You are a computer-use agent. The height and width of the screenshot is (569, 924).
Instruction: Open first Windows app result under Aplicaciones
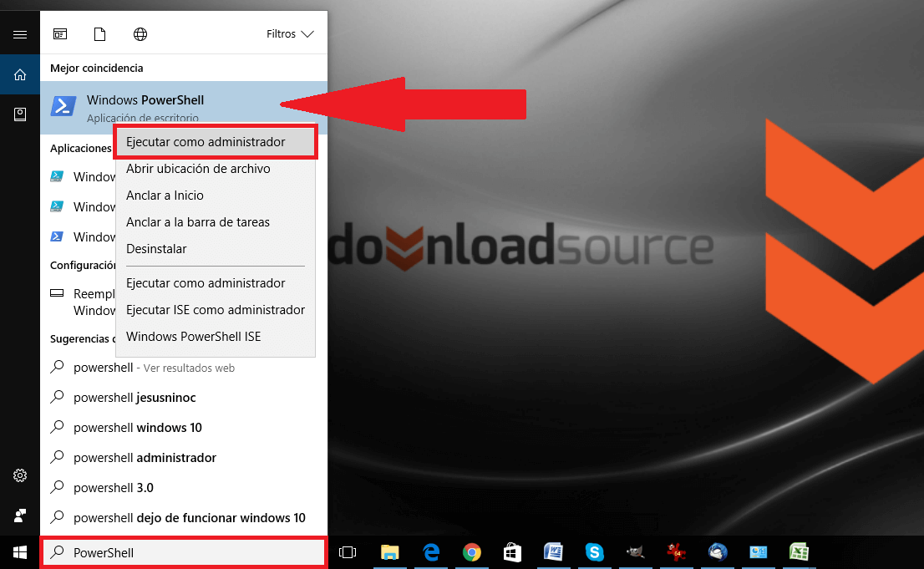(83, 177)
